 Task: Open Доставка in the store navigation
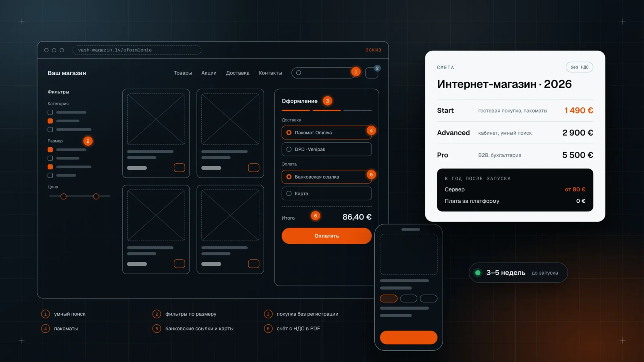coord(237,73)
